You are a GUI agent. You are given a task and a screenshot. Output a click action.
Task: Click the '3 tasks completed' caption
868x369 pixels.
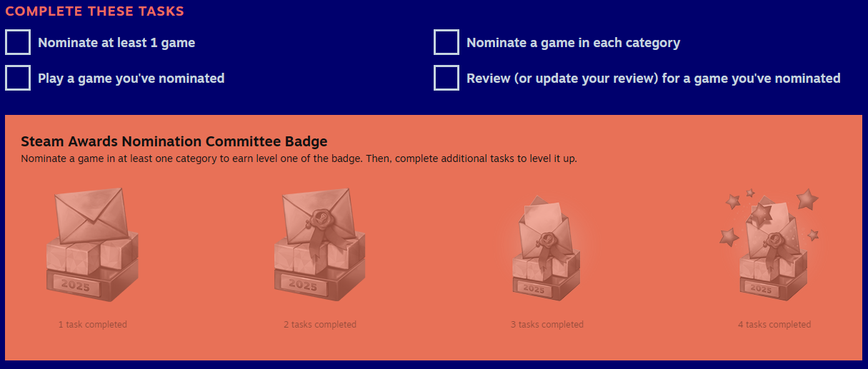pos(547,325)
